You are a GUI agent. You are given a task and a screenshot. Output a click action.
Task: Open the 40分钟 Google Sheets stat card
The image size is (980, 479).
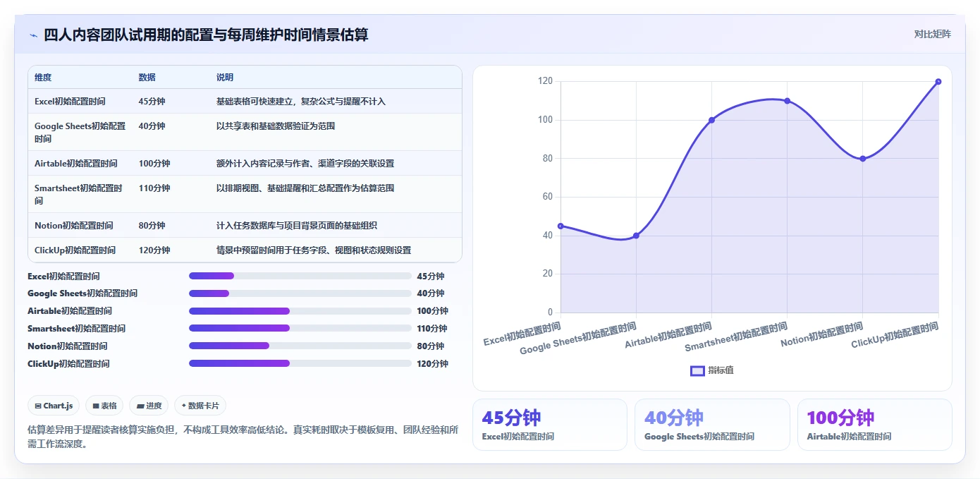[712, 425]
